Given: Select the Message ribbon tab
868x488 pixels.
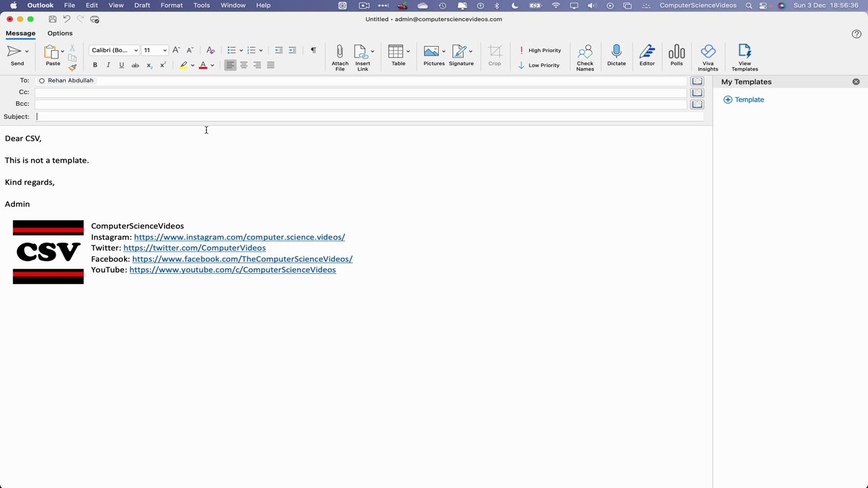Looking at the screenshot, I should [x=20, y=33].
